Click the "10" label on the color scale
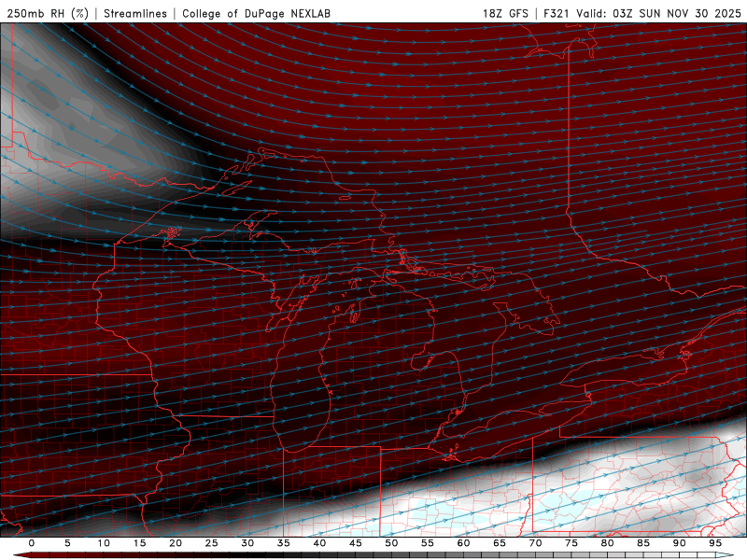Viewport: 747px width, 560px height. point(104,543)
